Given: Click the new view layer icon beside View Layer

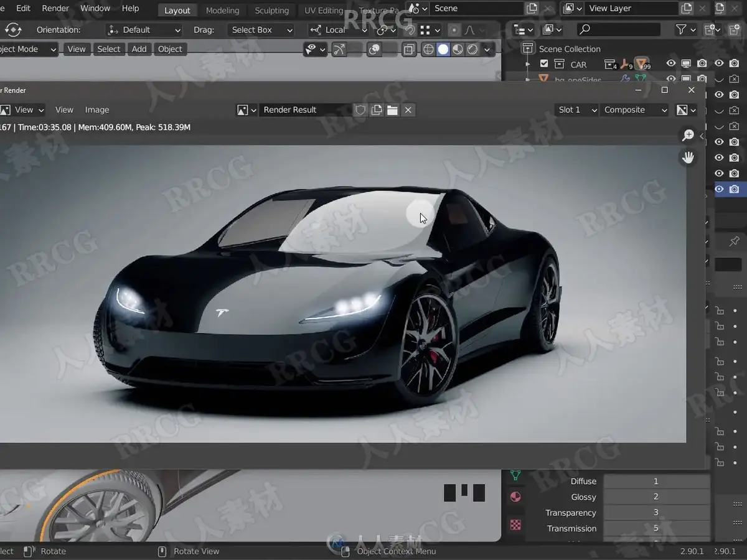Looking at the screenshot, I should 686,9.
